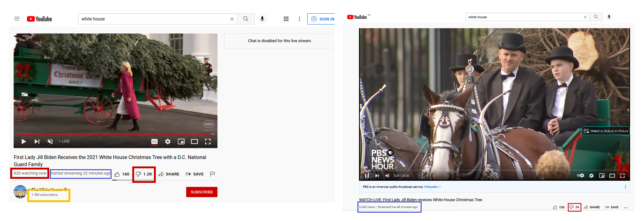644x221 pixels.
Task: Click the search magnifier on the White House stream page
Action: click(246, 19)
